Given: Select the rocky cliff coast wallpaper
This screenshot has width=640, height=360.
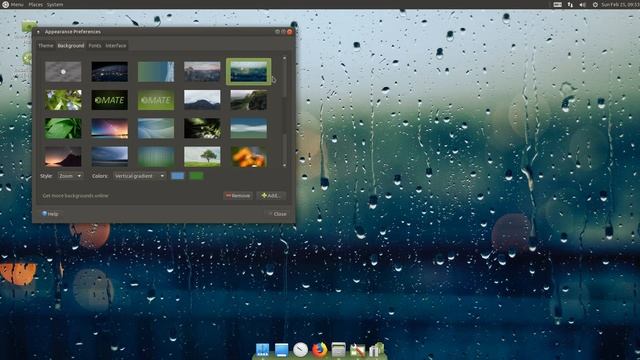Looking at the screenshot, I should tap(249, 100).
